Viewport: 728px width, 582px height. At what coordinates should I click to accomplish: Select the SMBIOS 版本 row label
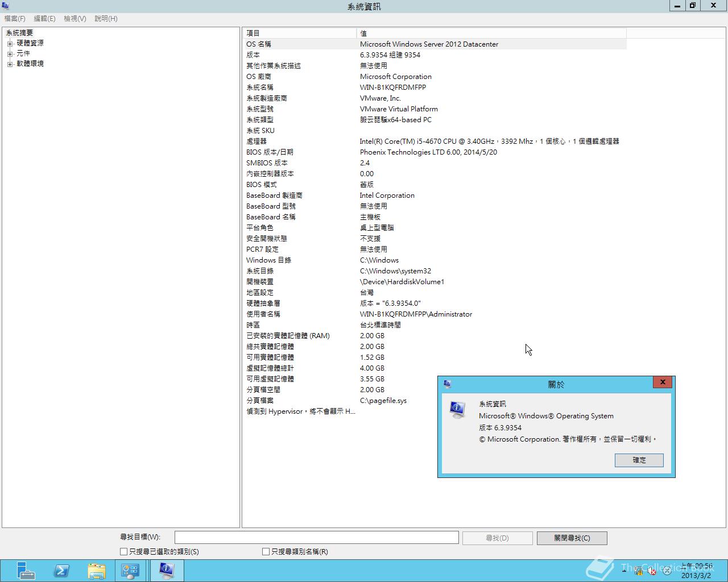click(x=267, y=163)
